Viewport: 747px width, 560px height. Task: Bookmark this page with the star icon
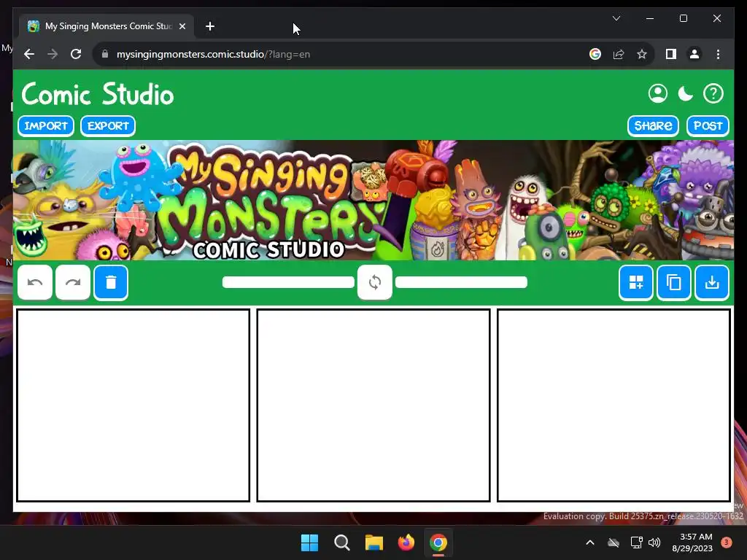[642, 54]
